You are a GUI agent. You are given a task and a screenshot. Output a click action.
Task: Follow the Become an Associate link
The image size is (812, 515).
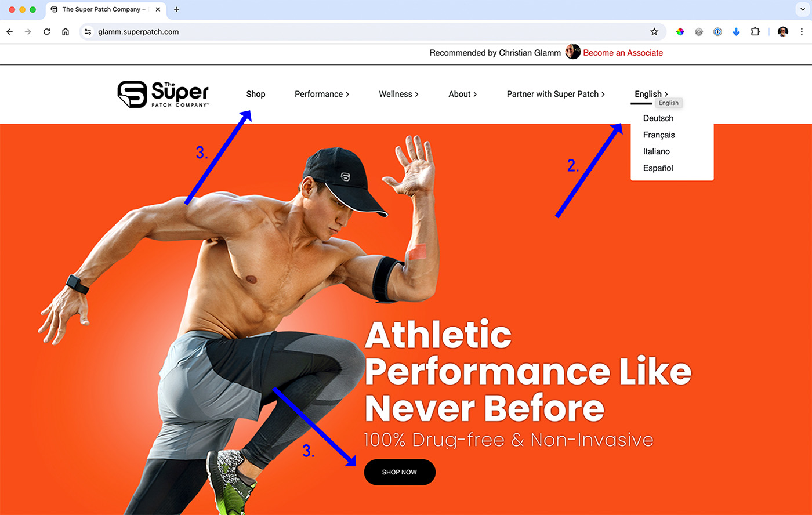pyautogui.click(x=623, y=53)
